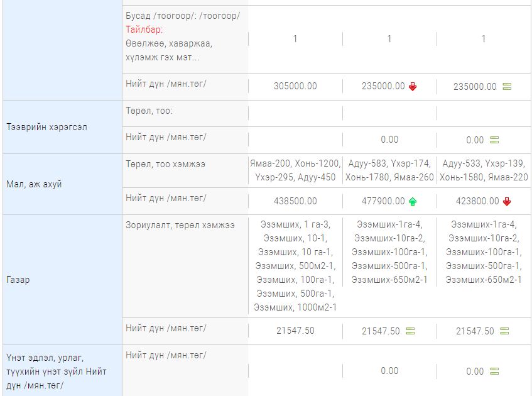Click the equal icon next to 235000.00

point(507,87)
